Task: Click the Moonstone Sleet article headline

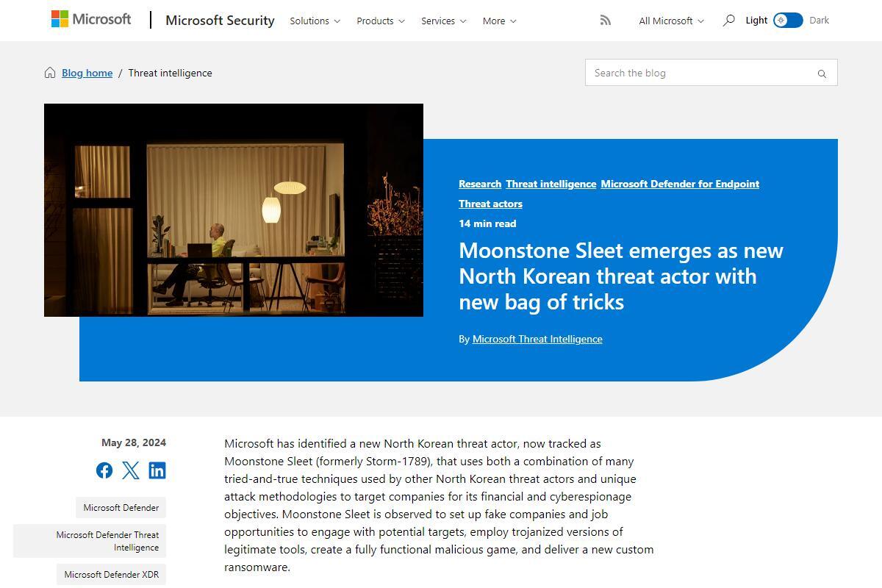Action: (621, 276)
